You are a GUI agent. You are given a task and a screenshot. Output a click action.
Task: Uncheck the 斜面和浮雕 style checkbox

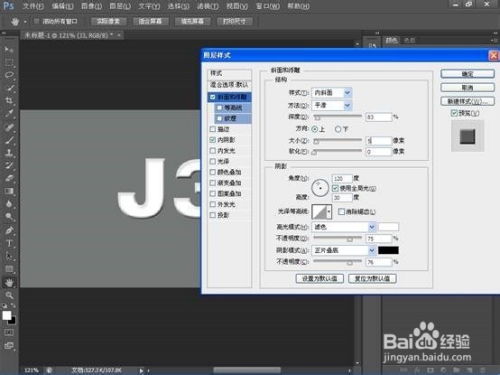(x=213, y=97)
